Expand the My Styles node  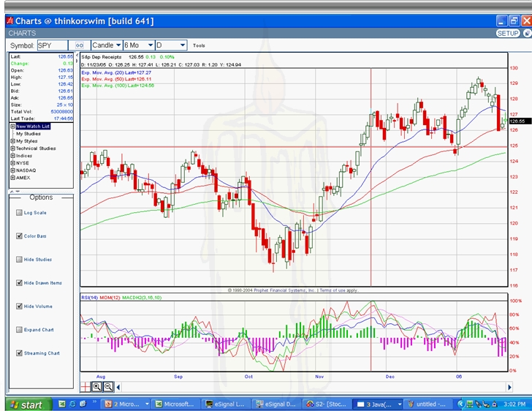[x=13, y=141]
